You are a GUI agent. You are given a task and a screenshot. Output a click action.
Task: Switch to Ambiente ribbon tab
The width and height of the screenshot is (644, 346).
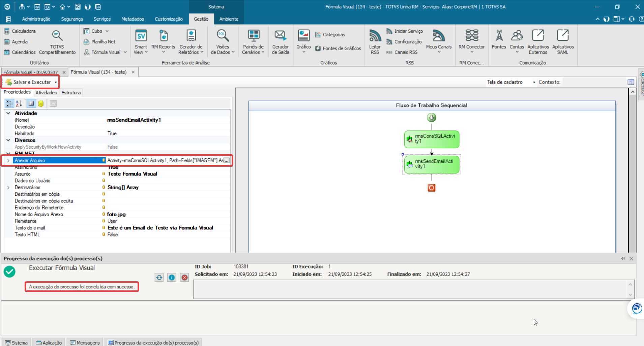tap(229, 19)
